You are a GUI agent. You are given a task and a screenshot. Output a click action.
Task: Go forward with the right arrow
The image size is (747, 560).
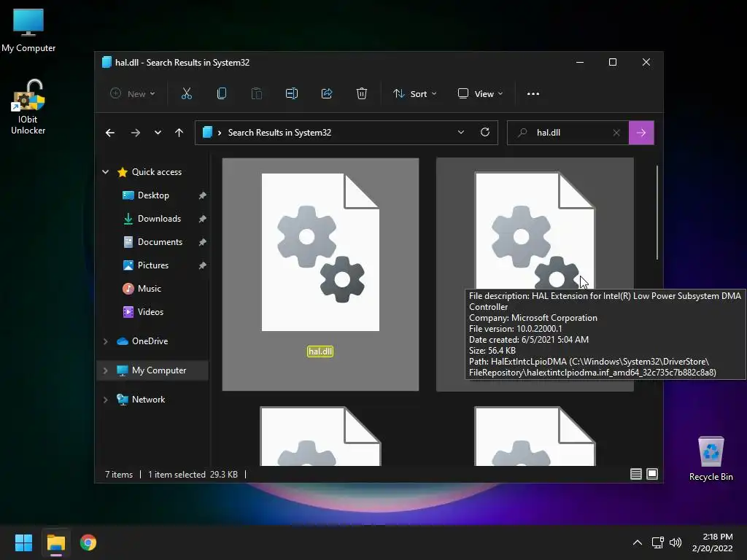tap(135, 133)
